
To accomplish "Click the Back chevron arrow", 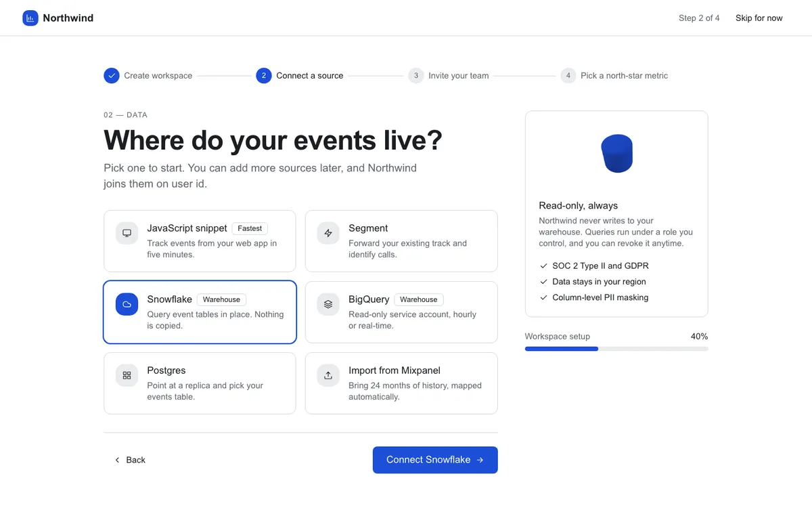I will pyautogui.click(x=117, y=460).
